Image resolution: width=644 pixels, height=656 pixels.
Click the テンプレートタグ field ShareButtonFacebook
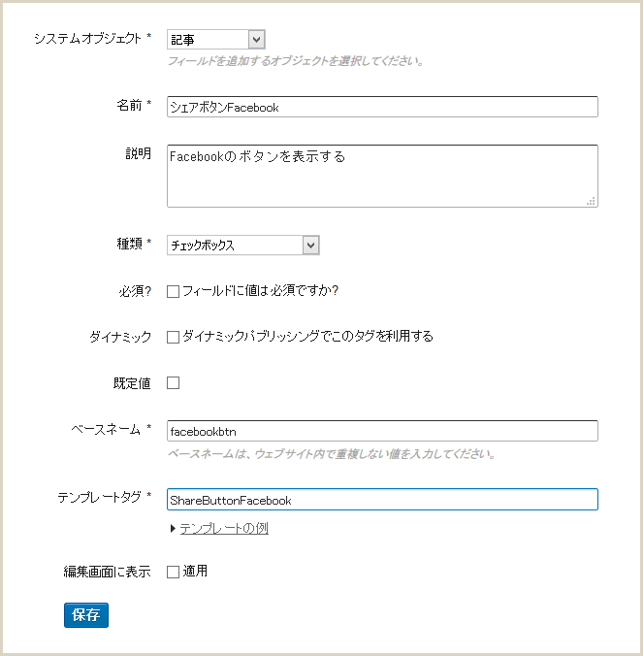382,500
